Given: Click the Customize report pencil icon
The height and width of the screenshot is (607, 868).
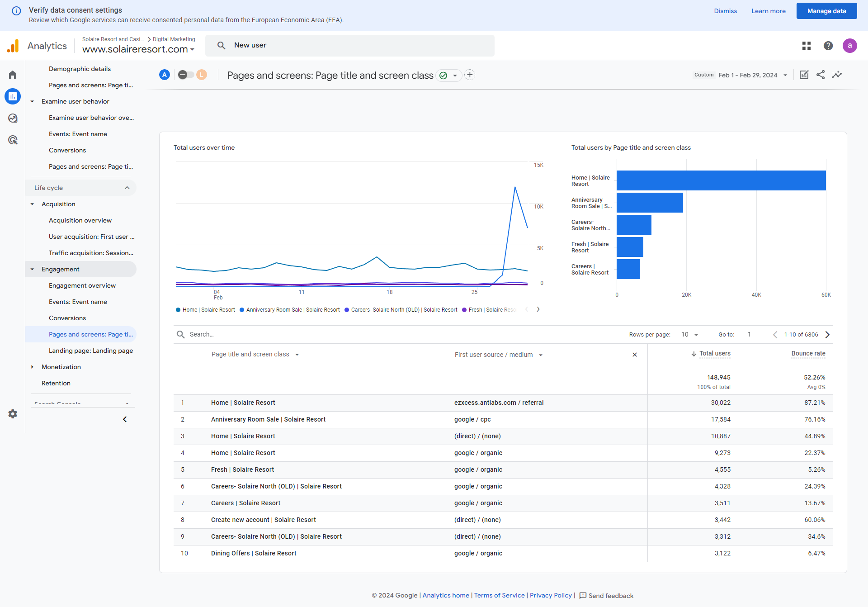Looking at the screenshot, I should [x=804, y=75].
